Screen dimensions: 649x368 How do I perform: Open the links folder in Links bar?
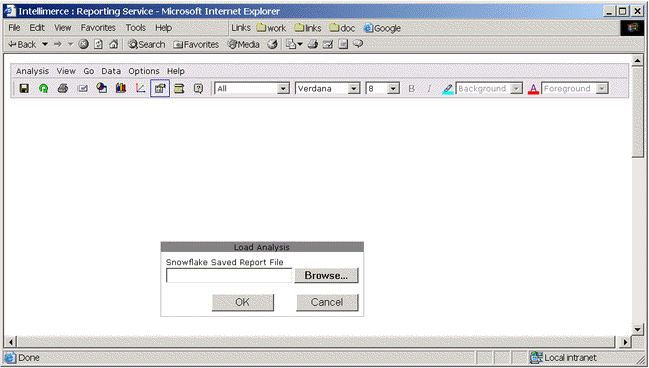click(308, 28)
